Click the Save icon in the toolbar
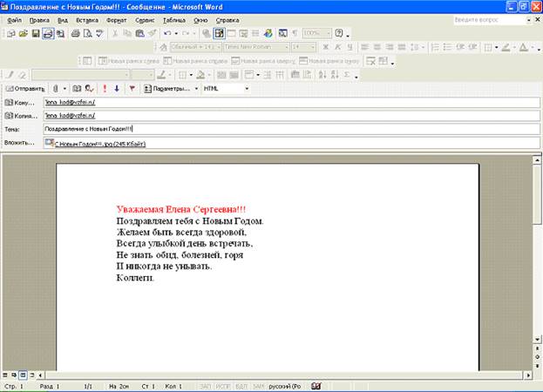Screen dimensions: 543x392 point(36,33)
